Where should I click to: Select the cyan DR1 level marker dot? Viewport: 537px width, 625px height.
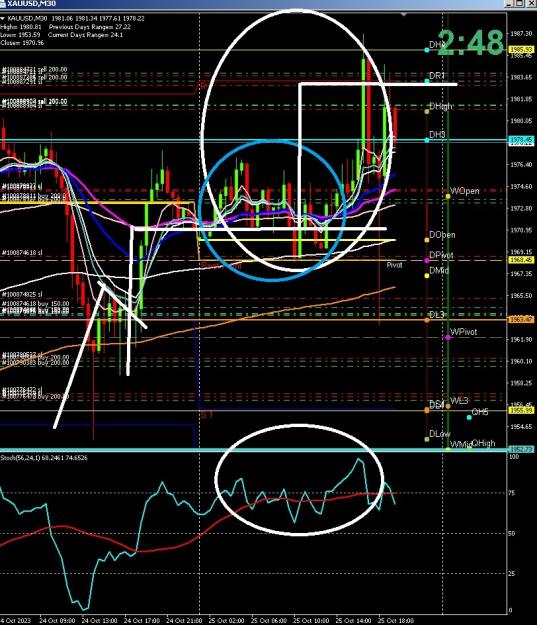click(427, 81)
